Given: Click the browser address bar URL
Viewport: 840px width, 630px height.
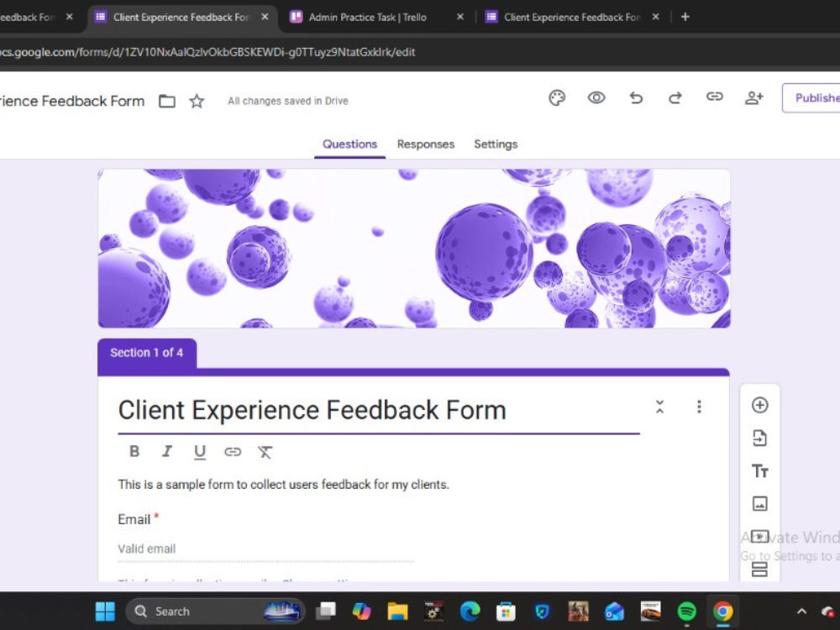Looking at the screenshot, I should (x=207, y=52).
